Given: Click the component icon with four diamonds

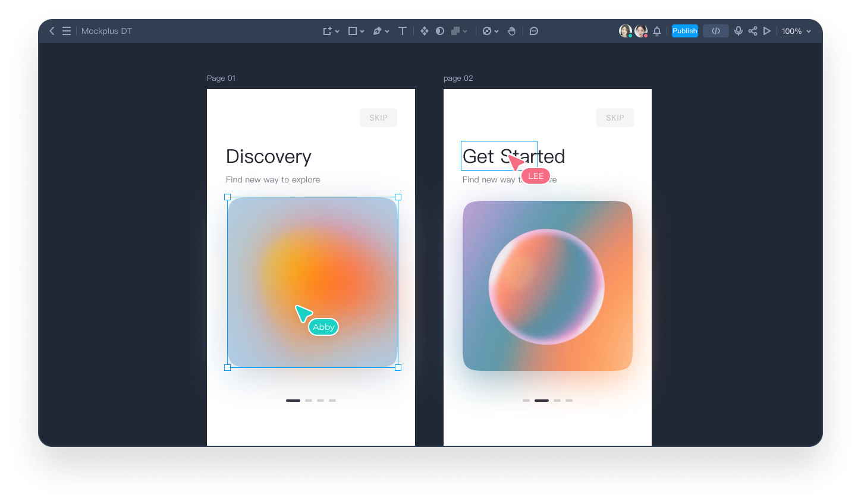Looking at the screenshot, I should click(424, 31).
